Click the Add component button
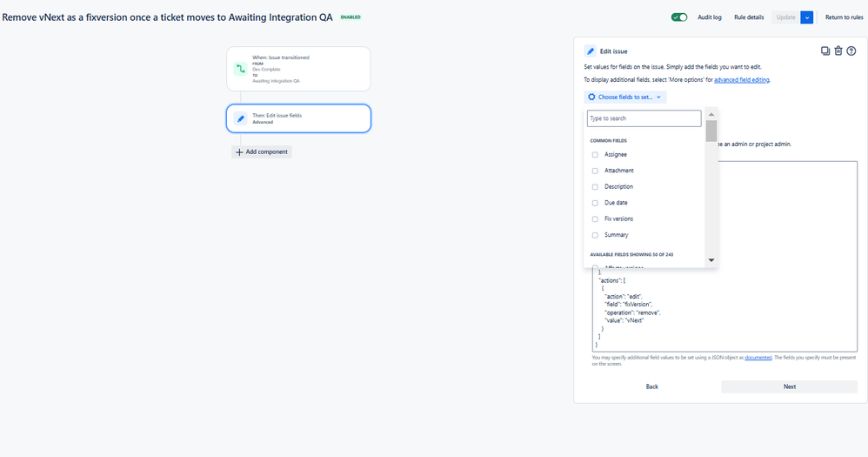 [x=261, y=151]
